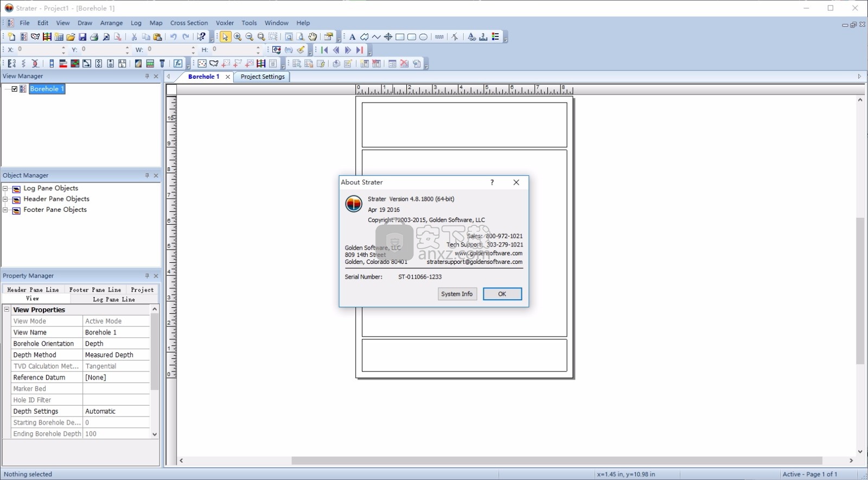This screenshot has height=480, width=868.
Task: Go to the next borehole arrow
Action: click(x=348, y=50)
